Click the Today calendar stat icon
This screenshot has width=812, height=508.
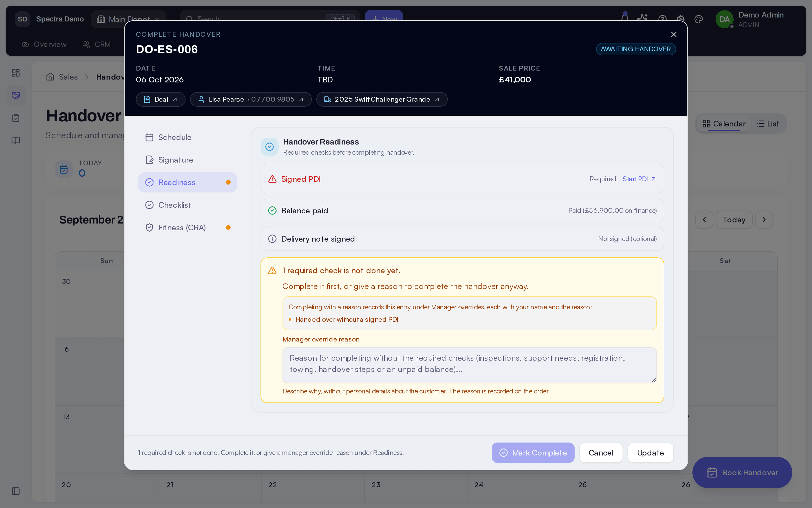click(x=64, y=169)
